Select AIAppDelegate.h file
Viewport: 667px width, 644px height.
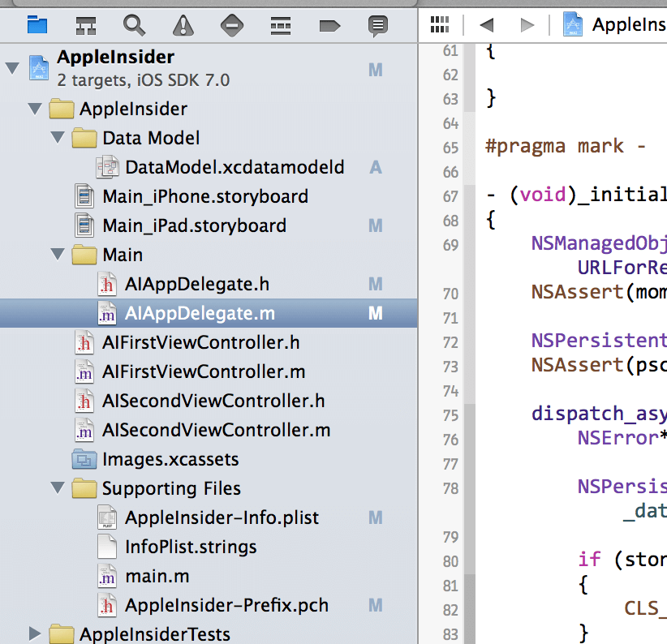209,284
